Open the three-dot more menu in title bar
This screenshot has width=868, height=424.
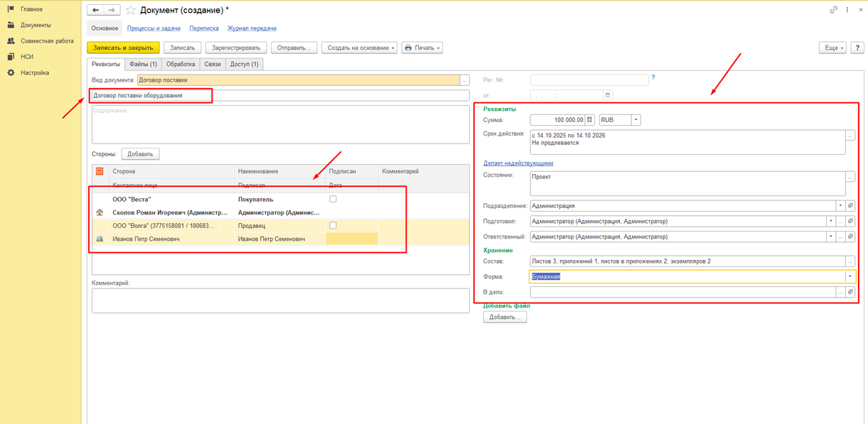[x=847, y=10]
